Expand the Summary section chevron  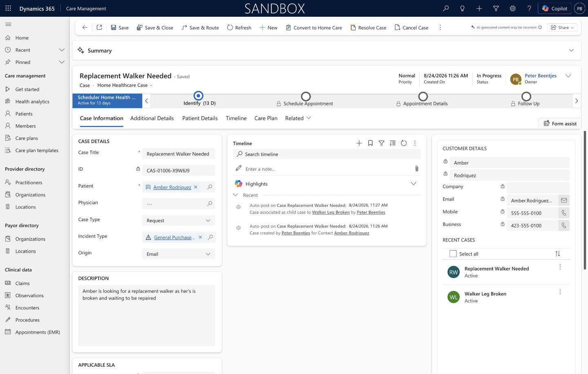click(x=571, y=50)
